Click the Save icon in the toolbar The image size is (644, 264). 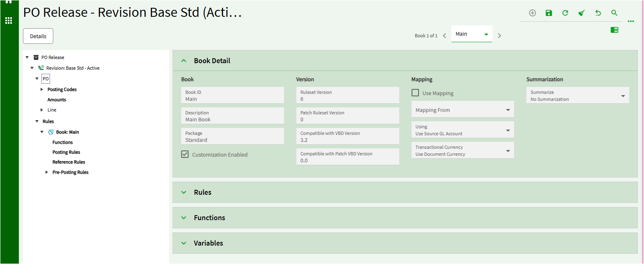[549, 13]
